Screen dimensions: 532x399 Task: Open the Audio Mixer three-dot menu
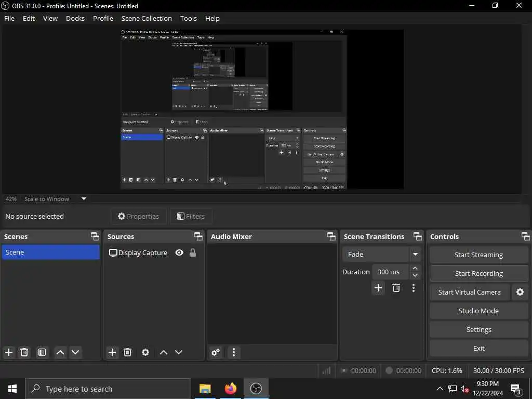click(x=234, y=352)
